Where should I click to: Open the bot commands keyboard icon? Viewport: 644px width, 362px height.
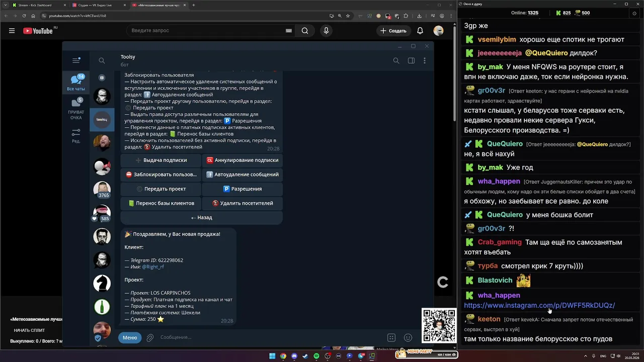[x=391, y=337]
